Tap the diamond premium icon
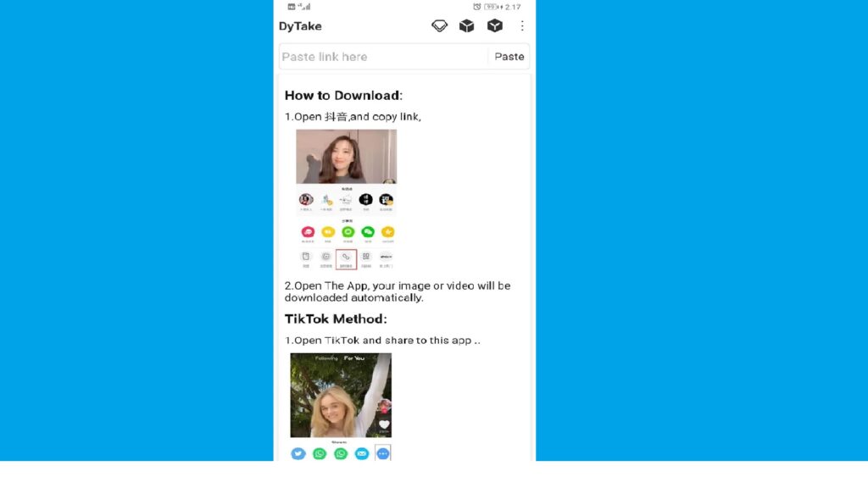Screen dimensions: 868x499 pos(439,26)
